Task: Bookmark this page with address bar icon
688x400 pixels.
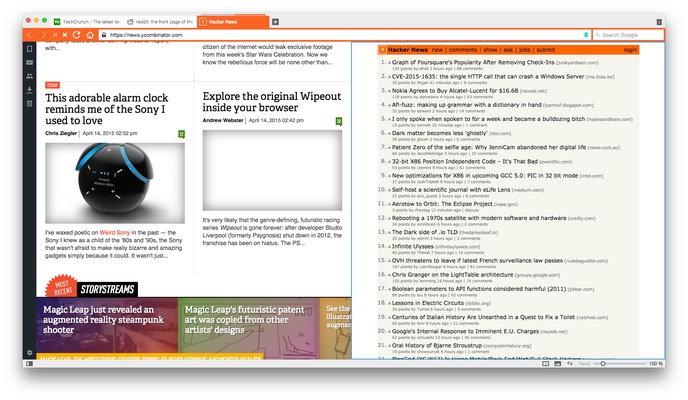Action: tap(586, 35)
